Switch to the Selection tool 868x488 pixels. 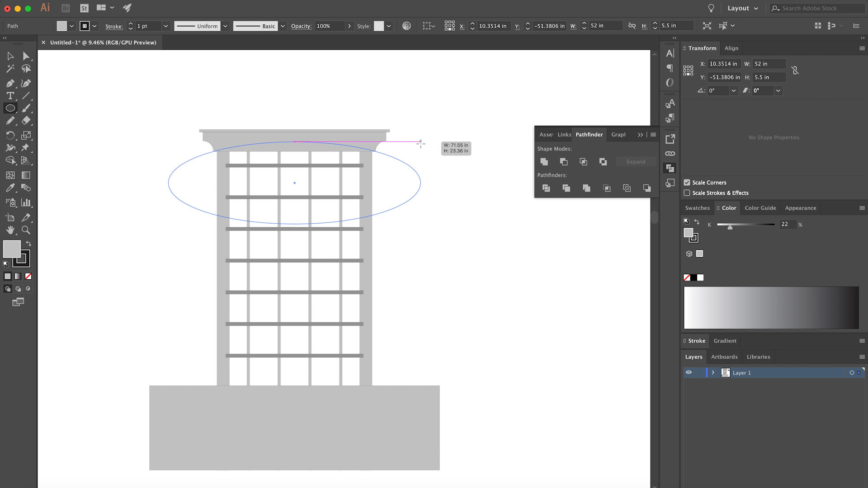(10, 56)
